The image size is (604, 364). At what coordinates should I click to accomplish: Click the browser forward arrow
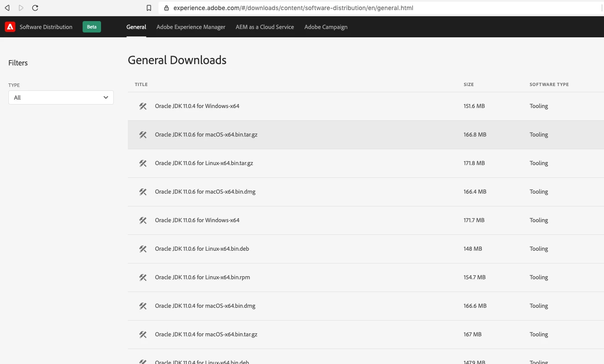coord(21,8)
